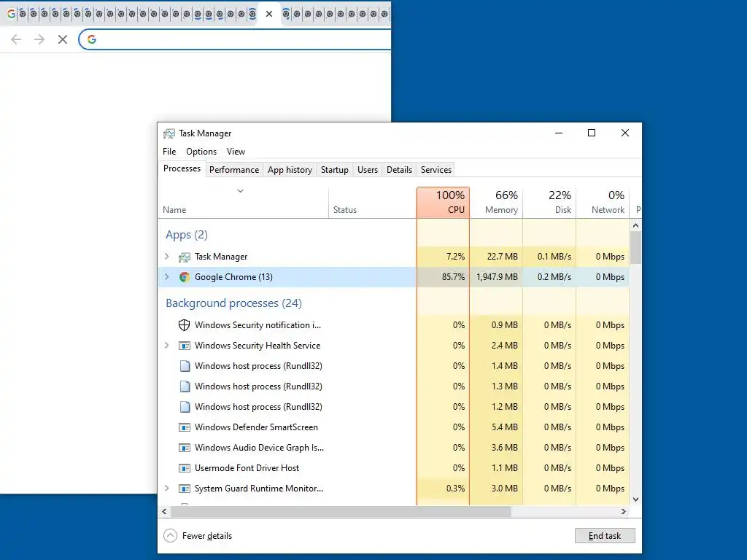Viewport: 747px width, 560px height.
Task: Sort by the Disk column header
Action: pyautogui.click(x=550, y=203)
